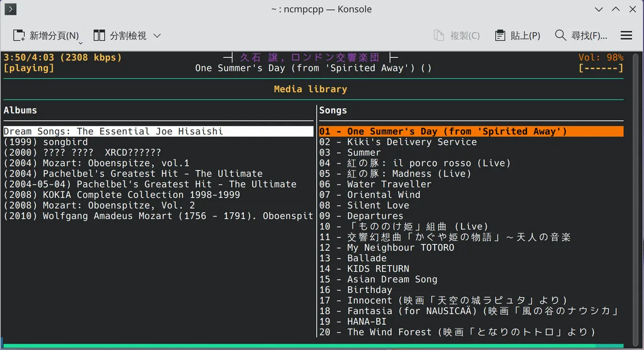Select album Dream Songs: The Essential Joe Hisaishi
Image resolution: width=644 pixels, height=350 pixels.
(x=158, y=131)
